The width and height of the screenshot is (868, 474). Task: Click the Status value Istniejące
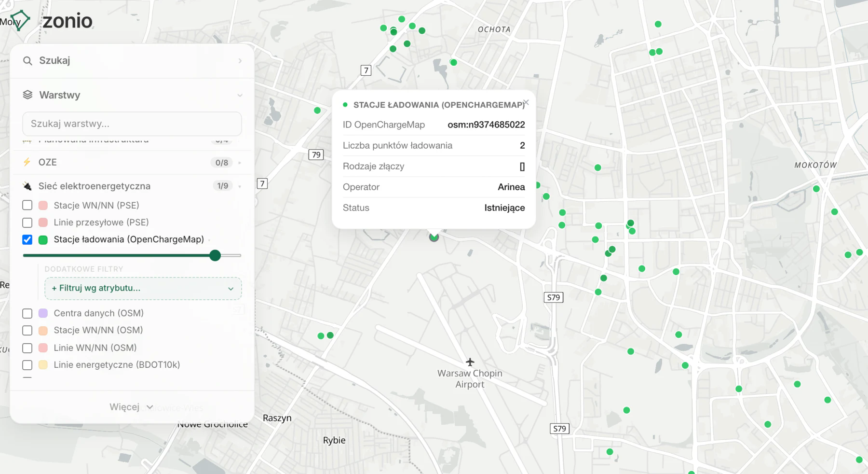point(504,208)
